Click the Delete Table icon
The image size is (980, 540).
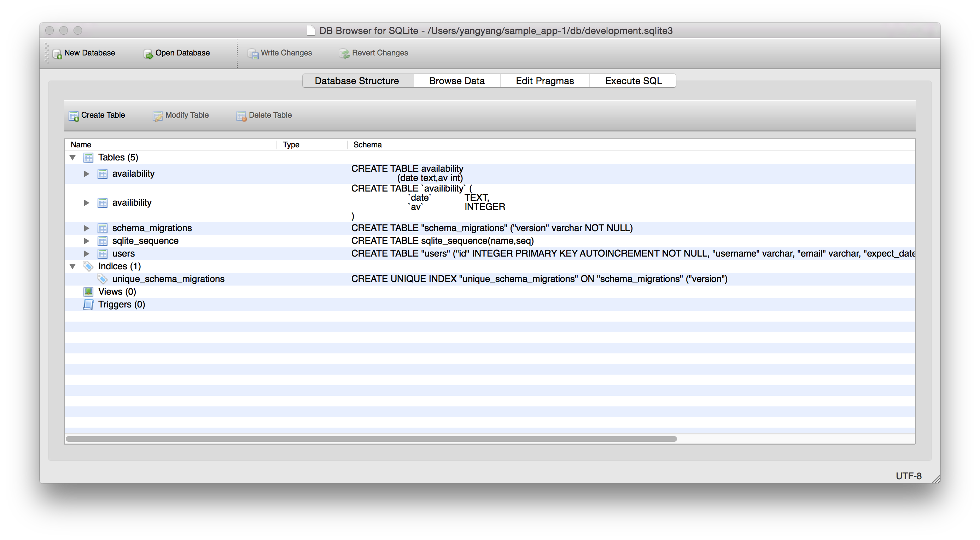(241, 116)
